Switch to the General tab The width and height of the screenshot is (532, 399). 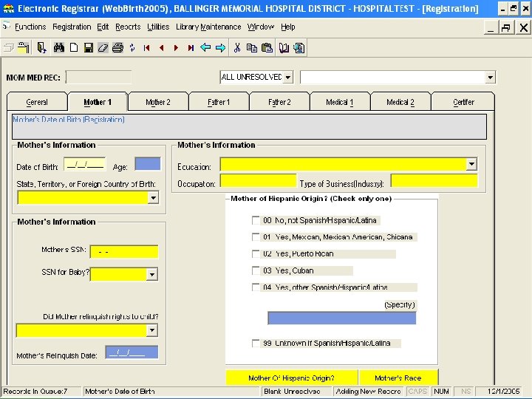[37, 102]
